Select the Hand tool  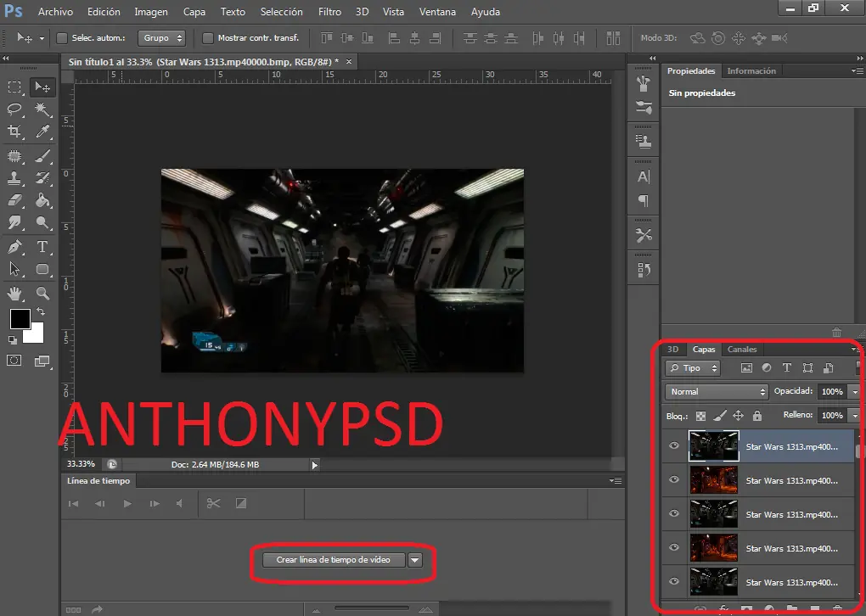[x=14, y=293]
